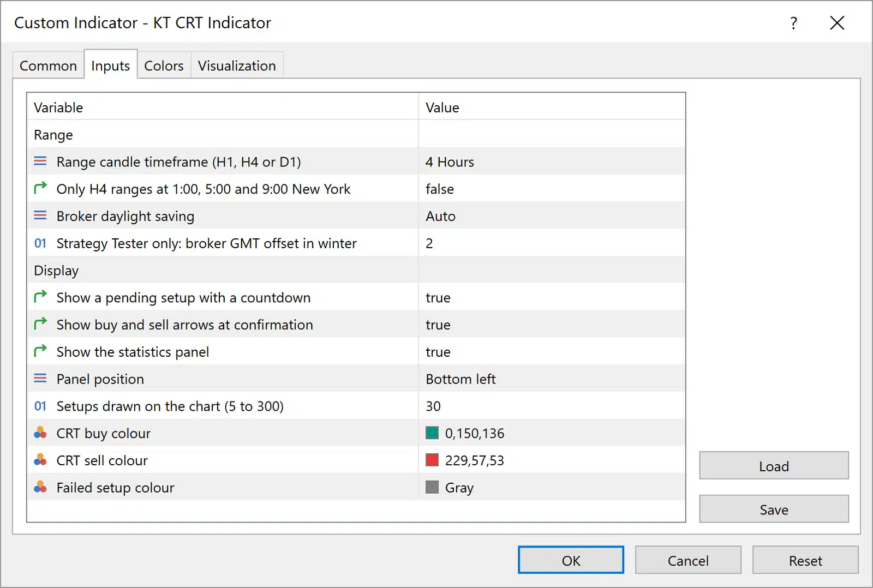Toggle the false value for Only H4 ranges
Screen dimensions: 873x588
click(x=552, y=189)
